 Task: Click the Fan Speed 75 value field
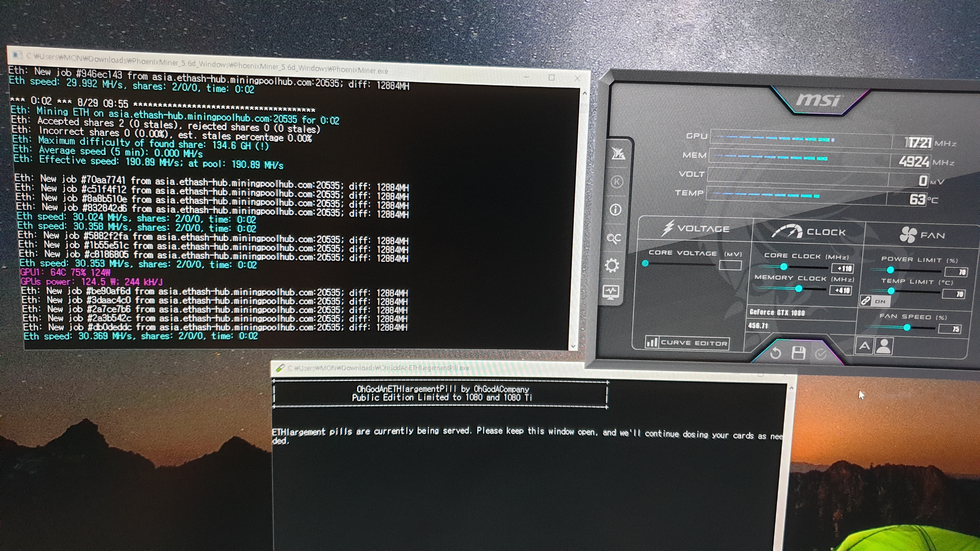(950, 329)
